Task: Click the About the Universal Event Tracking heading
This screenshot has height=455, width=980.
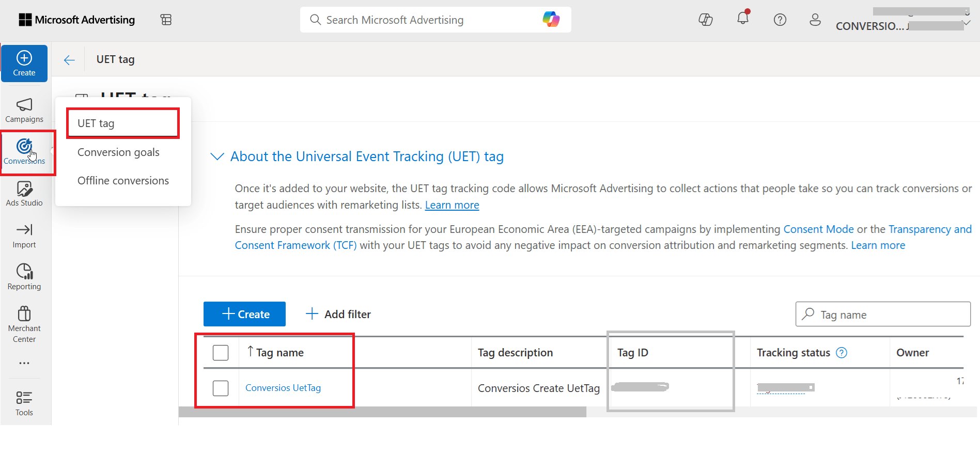Action: [367, 156]
